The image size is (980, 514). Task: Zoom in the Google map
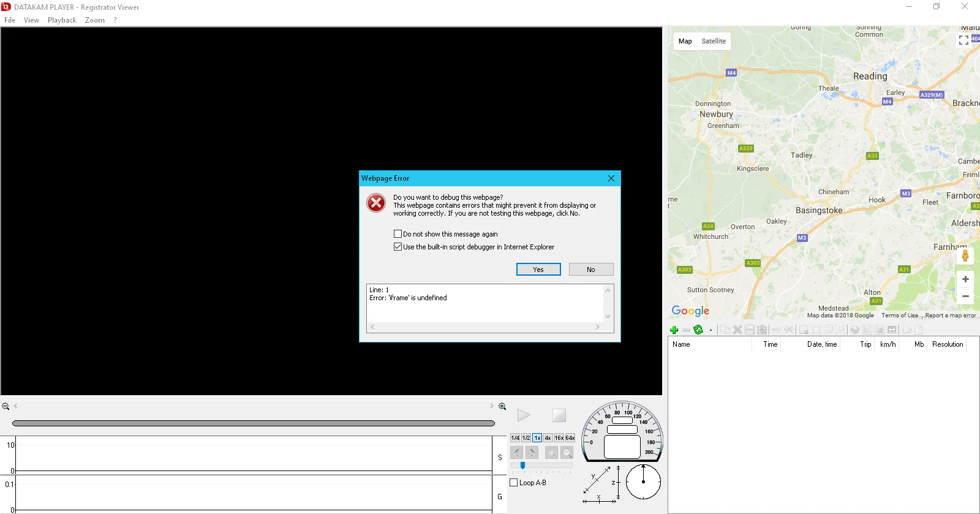[x=965, y=279]
